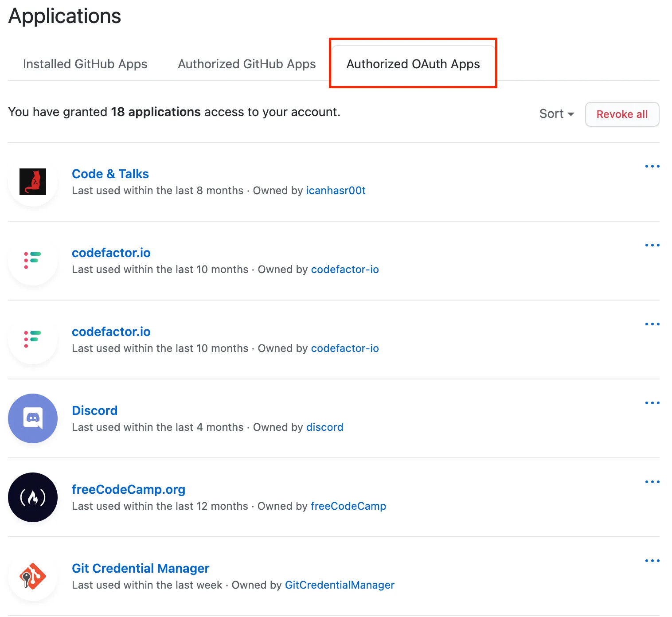Image resolution: width=672 pixels, height=617 pixels.
Task: Open the freeCodeCamp.org application link
Action: coord(129,489)
